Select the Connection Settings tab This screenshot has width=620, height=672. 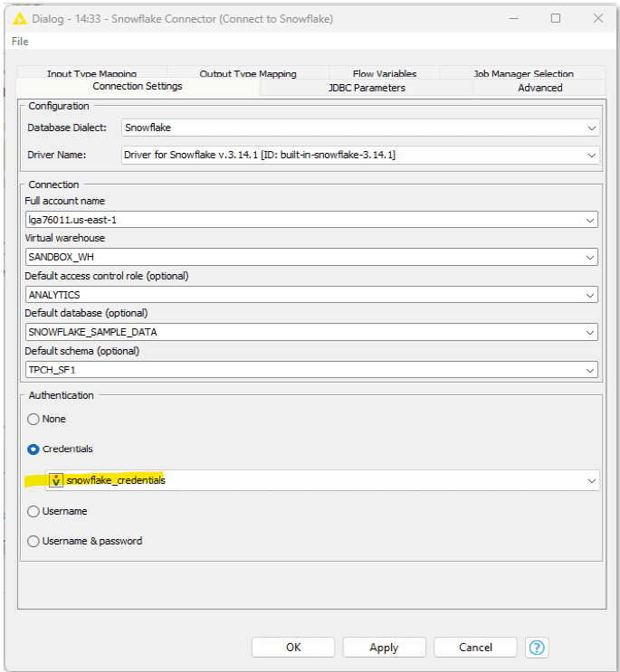[138, 87]
